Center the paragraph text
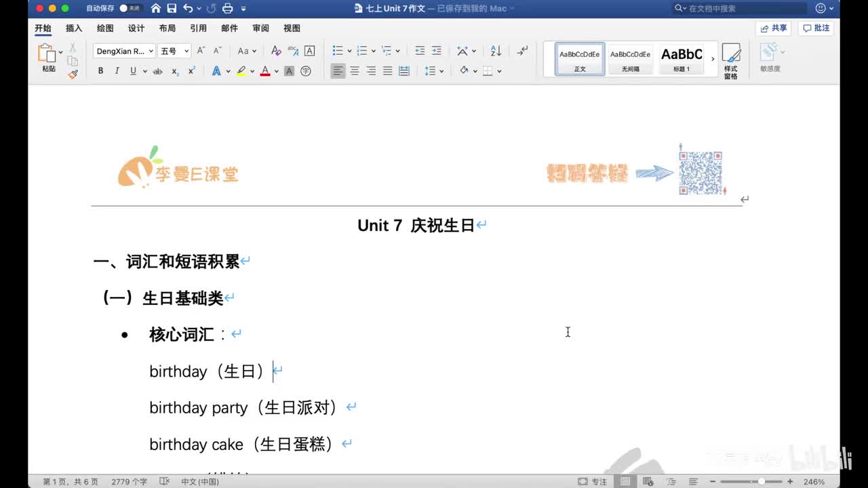The image size is (868, 488). [354, 71]
